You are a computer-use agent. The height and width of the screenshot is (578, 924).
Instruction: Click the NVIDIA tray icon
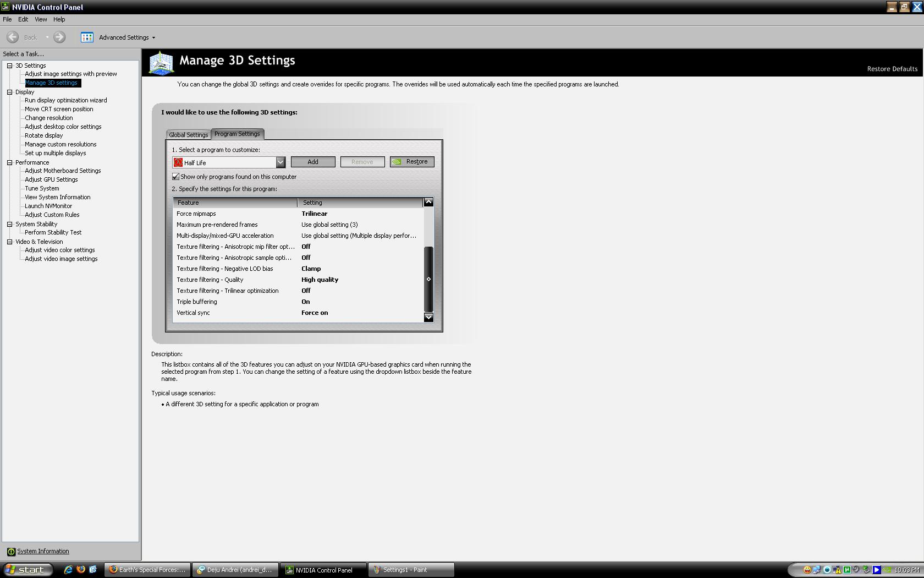[887, 570]
